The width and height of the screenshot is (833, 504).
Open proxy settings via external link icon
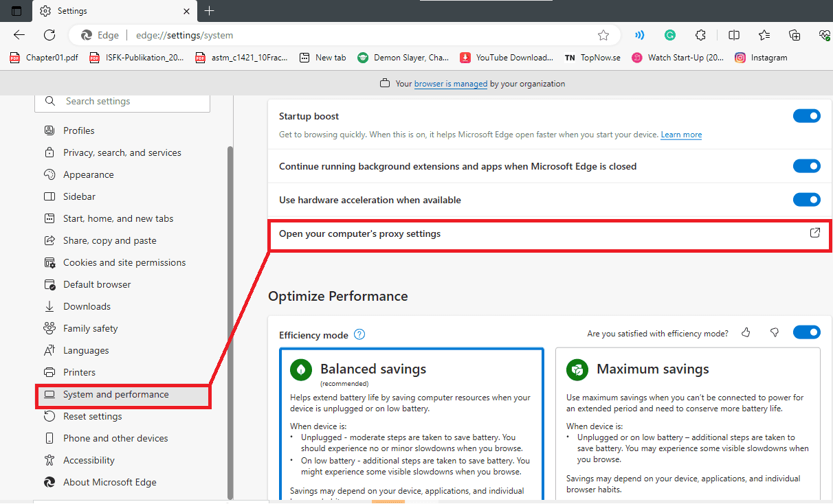pyautogui.click(x=815, y=233)
